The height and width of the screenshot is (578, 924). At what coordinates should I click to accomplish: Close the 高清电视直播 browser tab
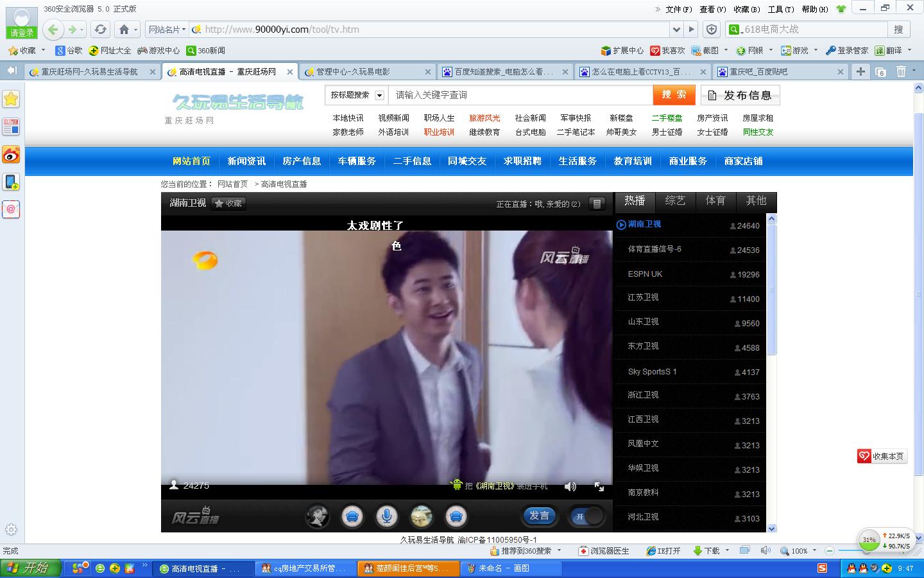(290, 72)
